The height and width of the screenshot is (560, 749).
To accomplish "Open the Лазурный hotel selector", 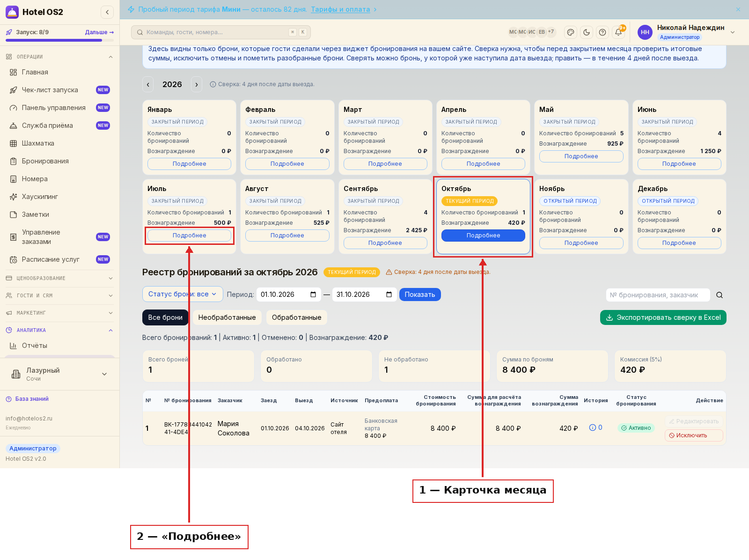I will pyautogui.click(x=60, y=374).
